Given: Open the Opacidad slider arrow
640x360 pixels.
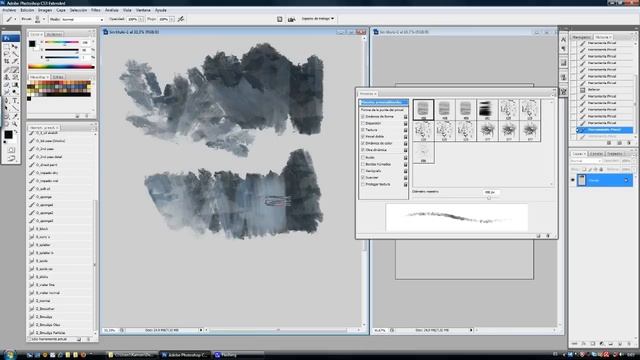Looking at the screenshot, I should pos(141,19).
